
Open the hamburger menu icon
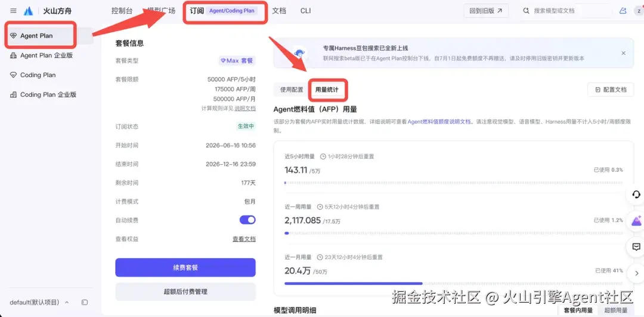pos(13,11)
